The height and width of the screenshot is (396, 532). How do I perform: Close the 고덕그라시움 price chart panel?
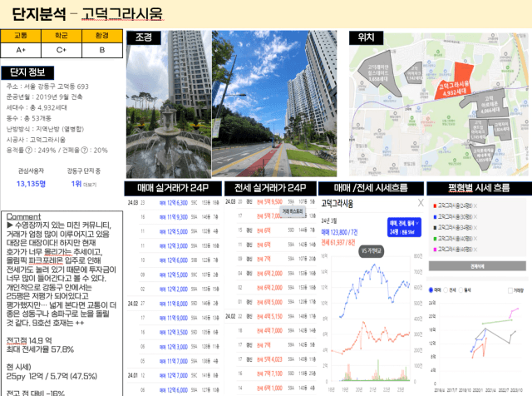pos(421,203)
